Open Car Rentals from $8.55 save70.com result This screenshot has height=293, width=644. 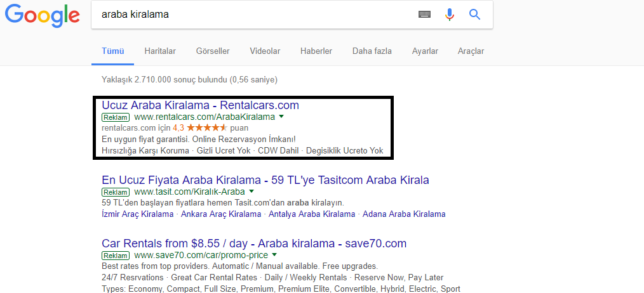tap(253, 244)
